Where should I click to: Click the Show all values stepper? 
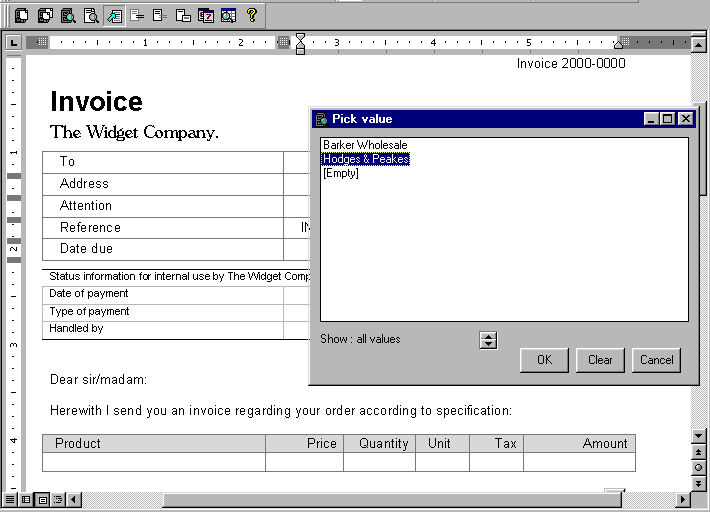488,340
